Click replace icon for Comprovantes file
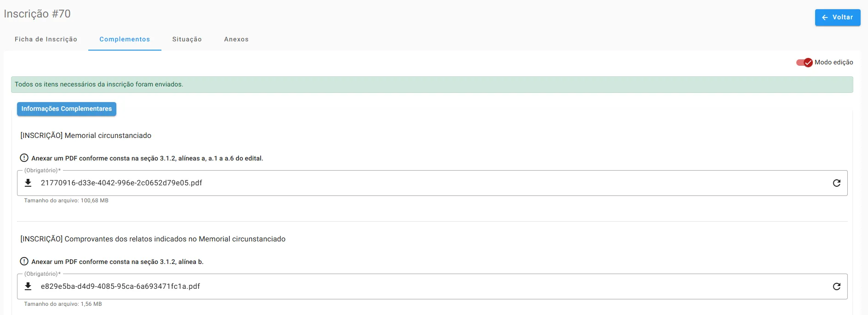 click(837, 286)
